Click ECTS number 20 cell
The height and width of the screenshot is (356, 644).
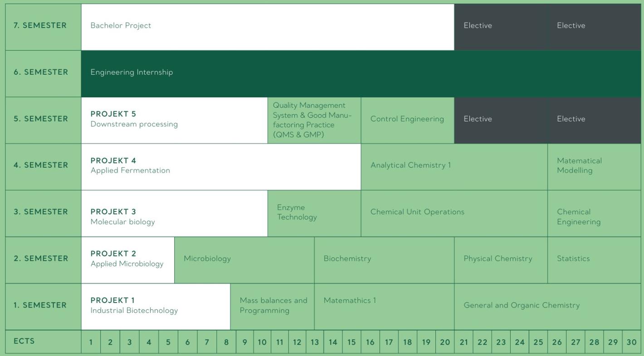[x=445, y=342]
